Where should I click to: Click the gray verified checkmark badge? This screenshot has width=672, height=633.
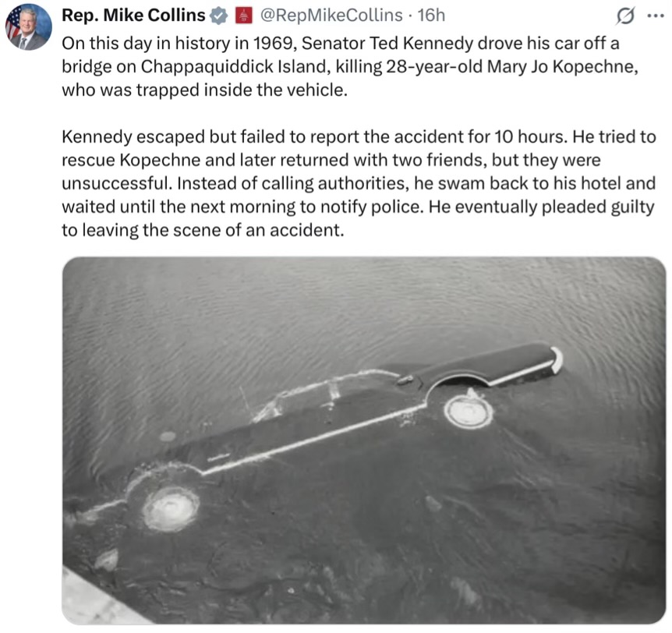219,16
